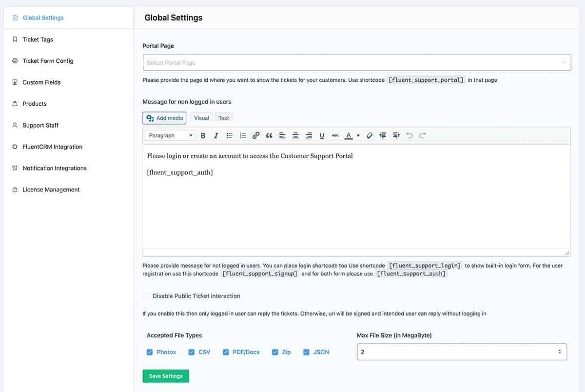Toggle italic formatting in the editor toolbar
This screenshot has width=585, height=392.
[216, 136]
